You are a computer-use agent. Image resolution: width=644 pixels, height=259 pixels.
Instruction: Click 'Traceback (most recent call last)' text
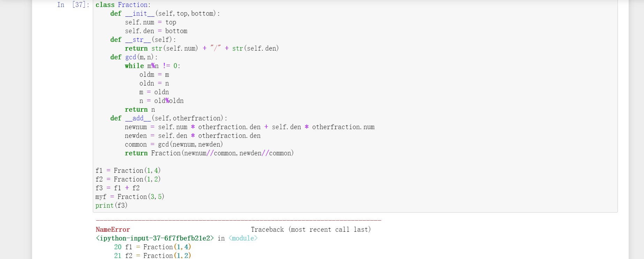point(311,230)
